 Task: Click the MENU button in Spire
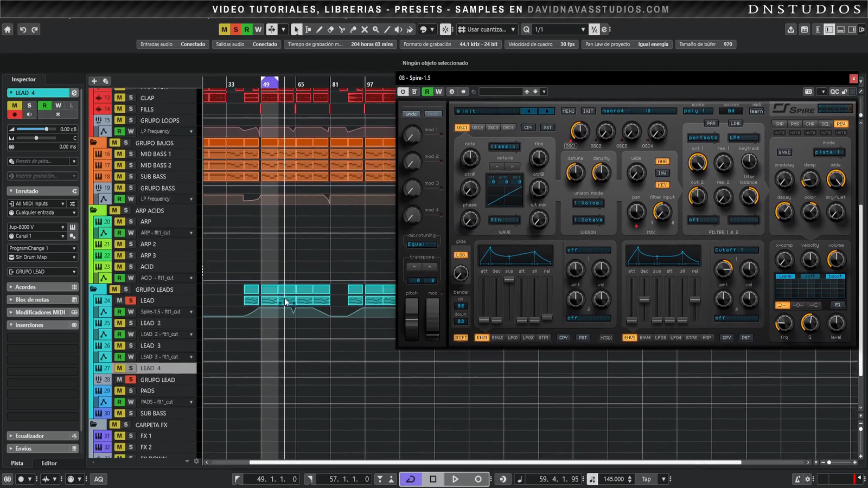pos(568,111)
